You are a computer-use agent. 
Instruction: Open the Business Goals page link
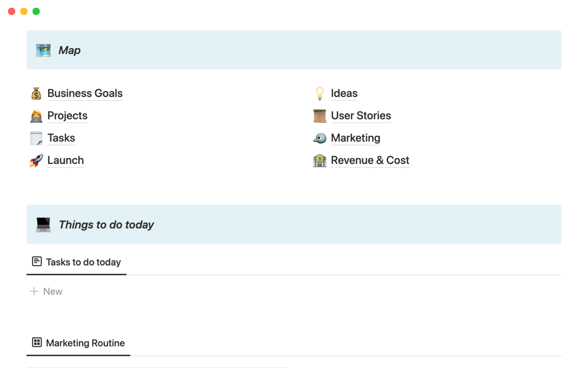pyautogui.click(x=85, y=93)
